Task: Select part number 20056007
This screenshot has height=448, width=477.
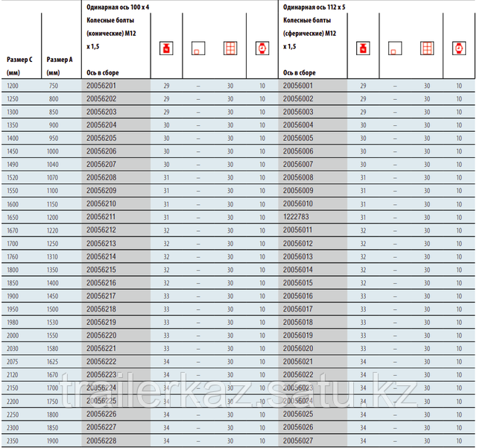Action: [x=298, y=164]
